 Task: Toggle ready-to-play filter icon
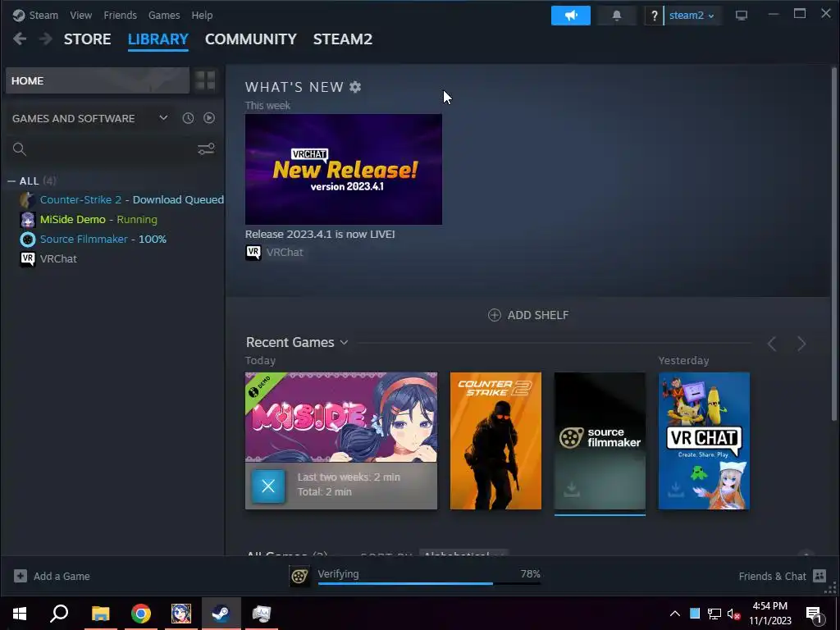click(x=209, y=118)
